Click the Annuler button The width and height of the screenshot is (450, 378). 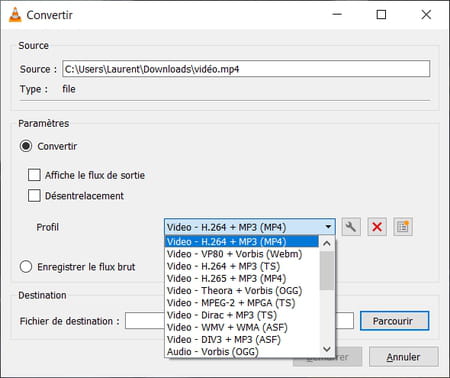coord(404,357)
